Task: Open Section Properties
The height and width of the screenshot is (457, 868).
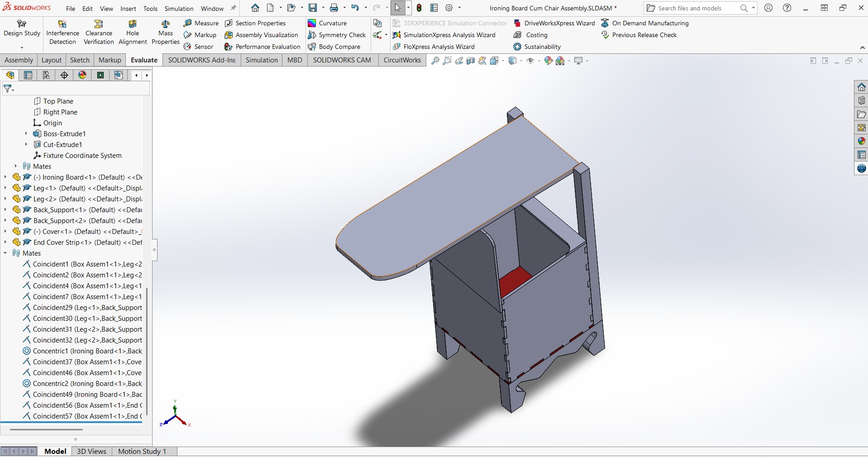Action: 255,23
